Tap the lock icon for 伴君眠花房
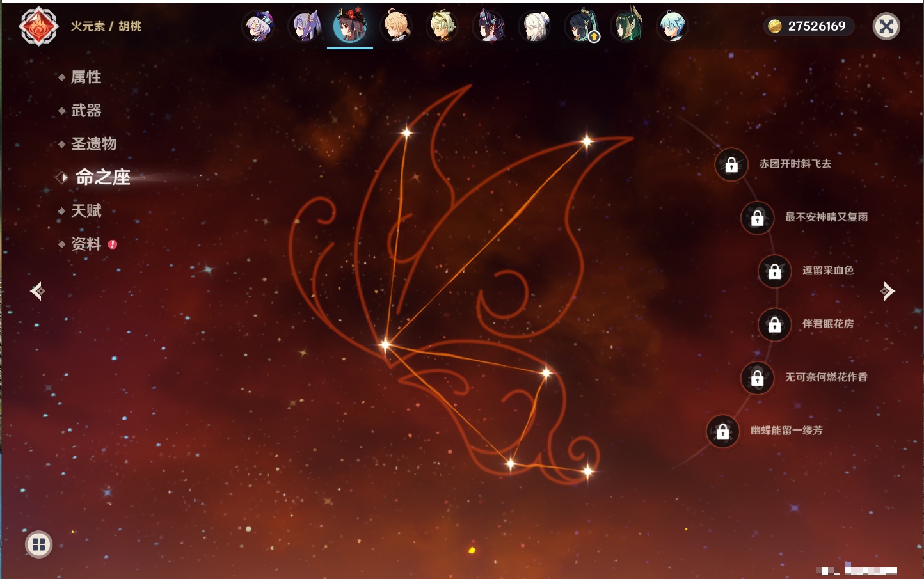924x579 pixels. 775,325
